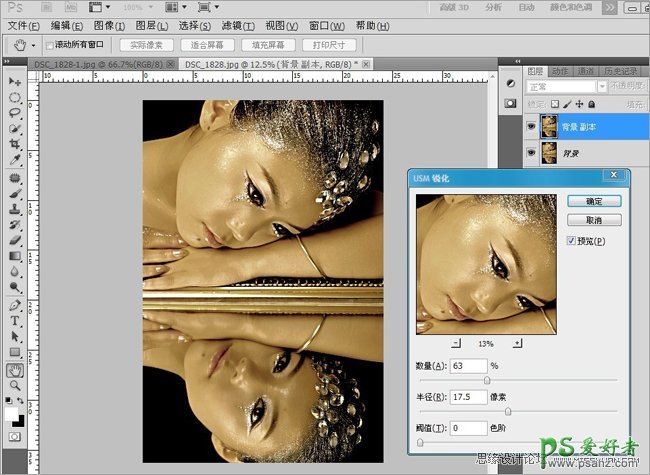Image resolution: width=650 pixels, height=475 pixels.
Task: Select the Clone Stamp tool
Action: 15,210
